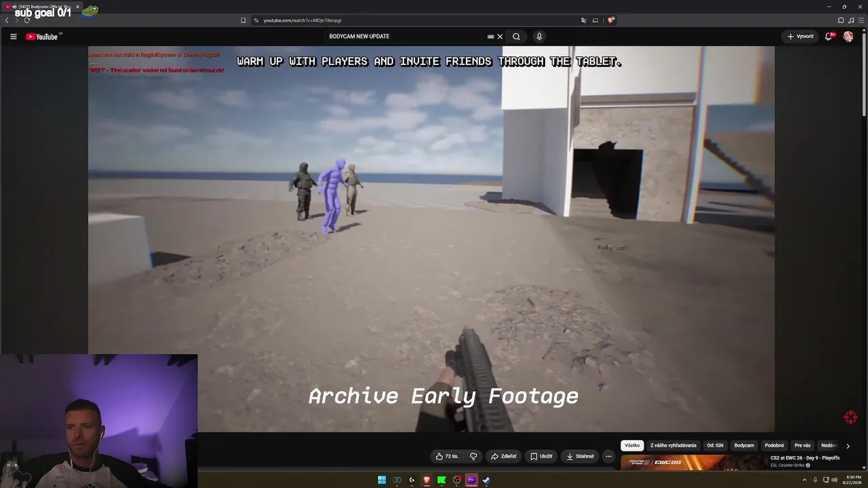Click the CS2 EWC recommended video thumbnail
The width and height of the screenshot is (868, 488).
pos(693,462)
